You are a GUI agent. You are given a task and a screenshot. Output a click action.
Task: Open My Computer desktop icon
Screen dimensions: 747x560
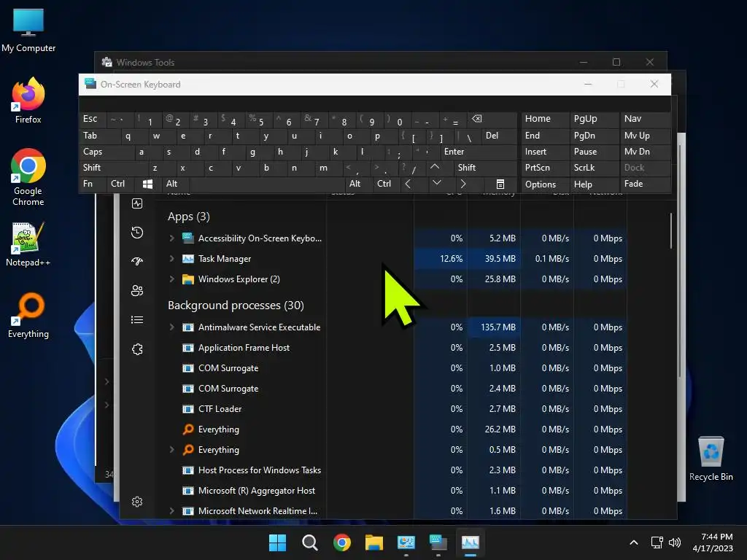coord(28,31)
